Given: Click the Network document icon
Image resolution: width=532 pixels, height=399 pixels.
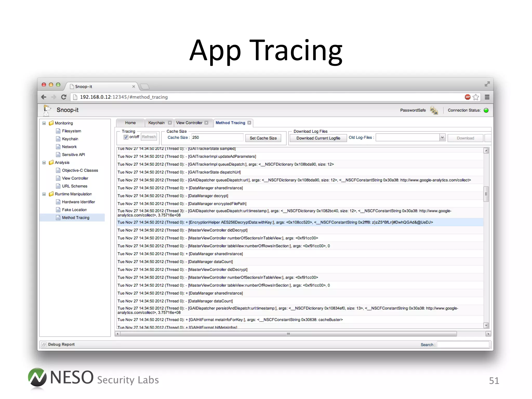Looking at the screenshot, I should [x=58, y=147].
